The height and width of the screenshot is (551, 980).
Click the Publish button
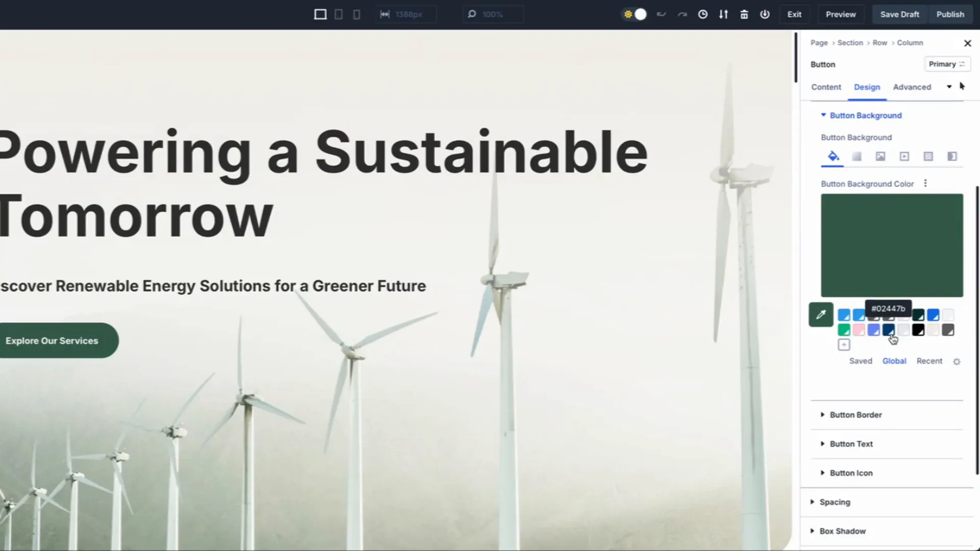[950, 14]
